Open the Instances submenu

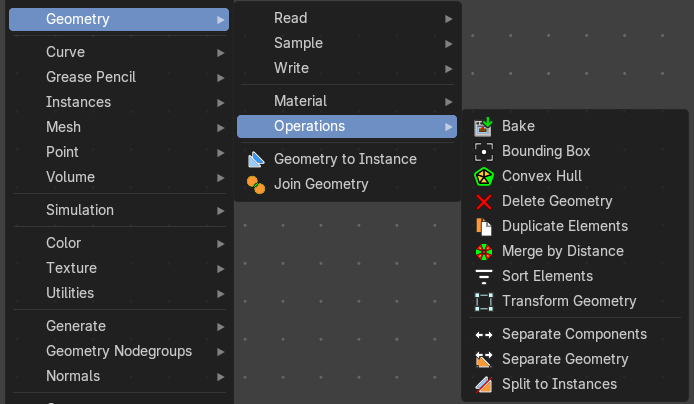click(x=119, y=102)
